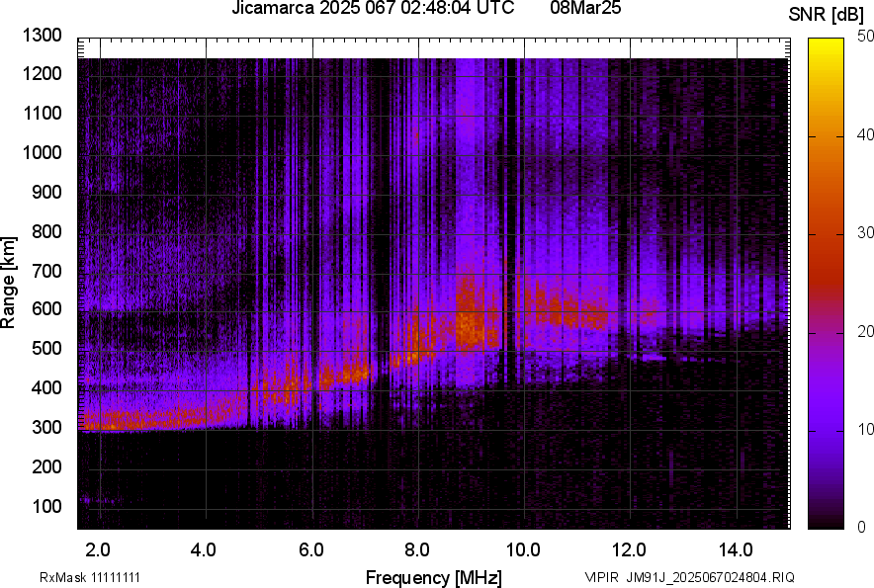Click the frequency tick label '12.0'
The width and height of the screenshot is (874, 588).
coord(630,550)
